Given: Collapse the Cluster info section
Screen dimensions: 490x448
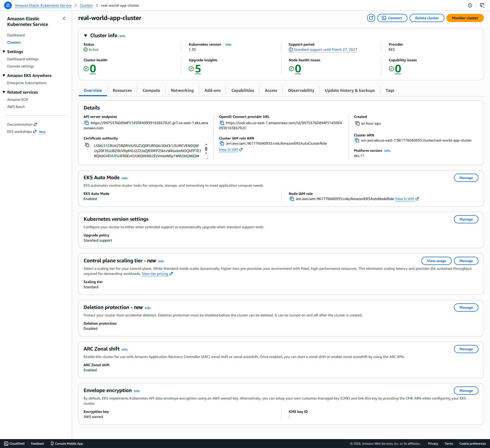Looking at the screenshot, I should point(86,36).
